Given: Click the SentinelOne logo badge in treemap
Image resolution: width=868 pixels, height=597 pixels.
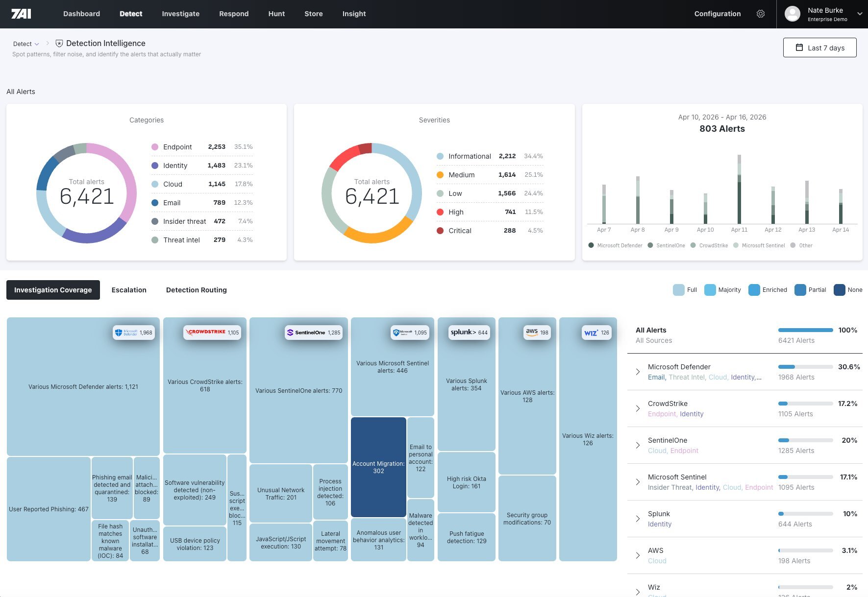Looking at the screenshot, I should click(313, 333).
